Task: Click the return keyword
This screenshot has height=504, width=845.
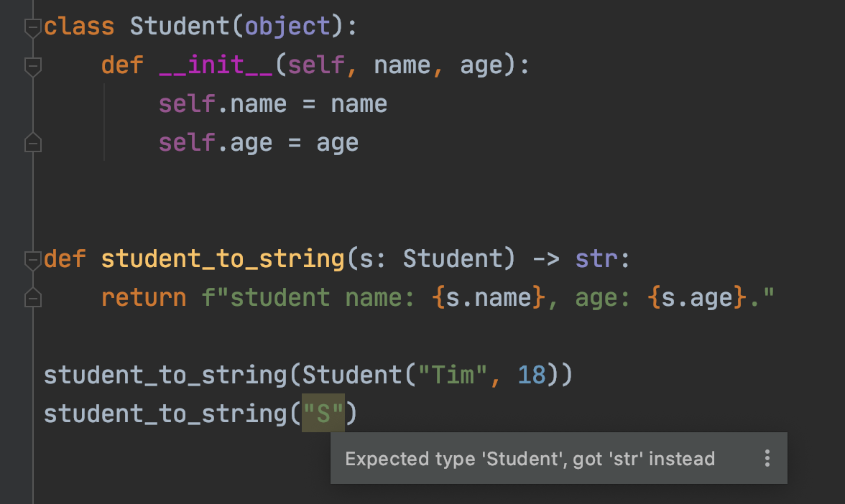Action: pyautogui.click(x=144, y=297)
